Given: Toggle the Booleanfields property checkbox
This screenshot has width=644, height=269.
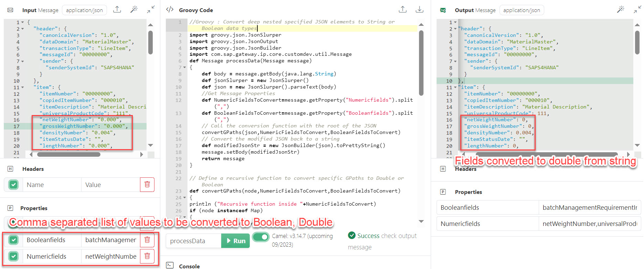Looking at the screenshot, I should [x=13, y=240].
